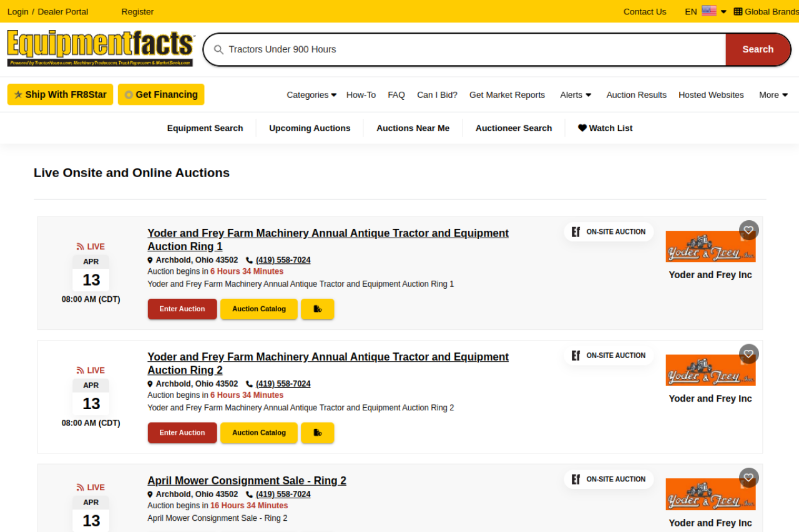Go to Upcoming Auctions tab
Image resolution: width=799 pixels, height=532 pixels.
(x=310, y=128)
